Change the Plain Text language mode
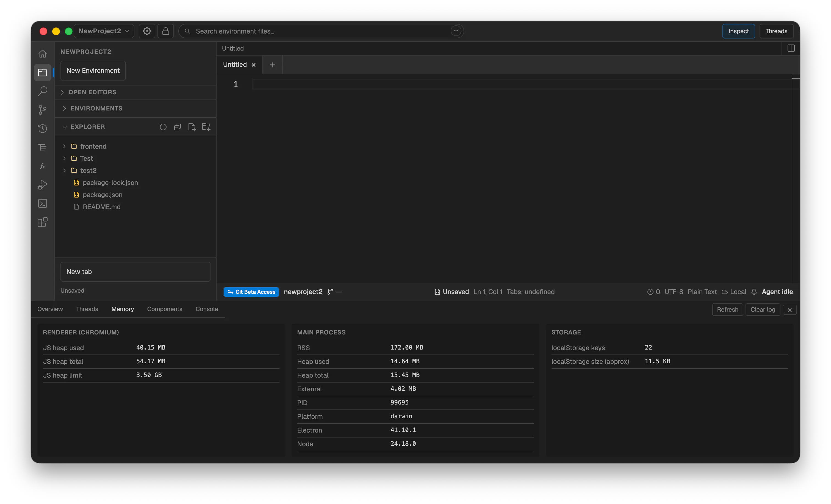The width and height of the screenshot is (831, 504). pos(702,292)
